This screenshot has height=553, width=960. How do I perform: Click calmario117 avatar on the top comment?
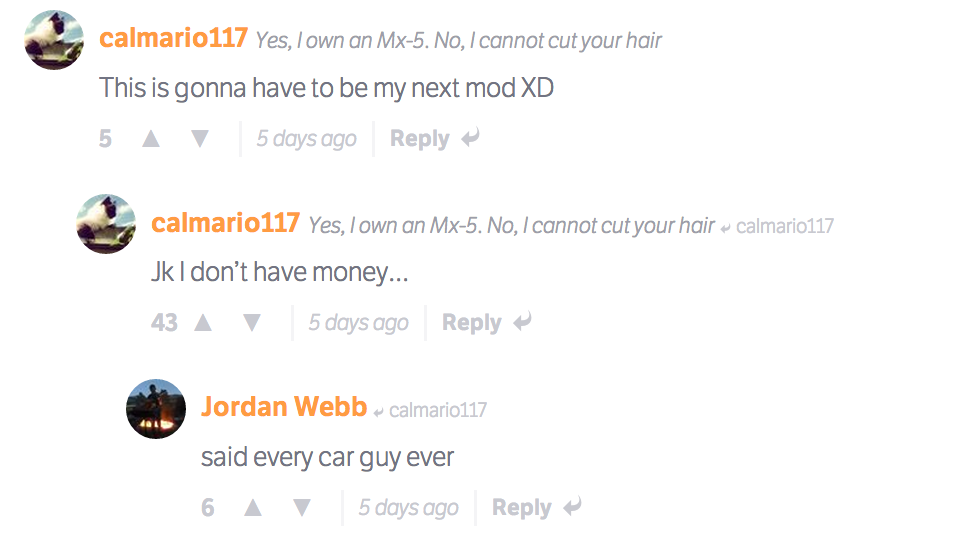pyautogui.click(x=54, y=40)
